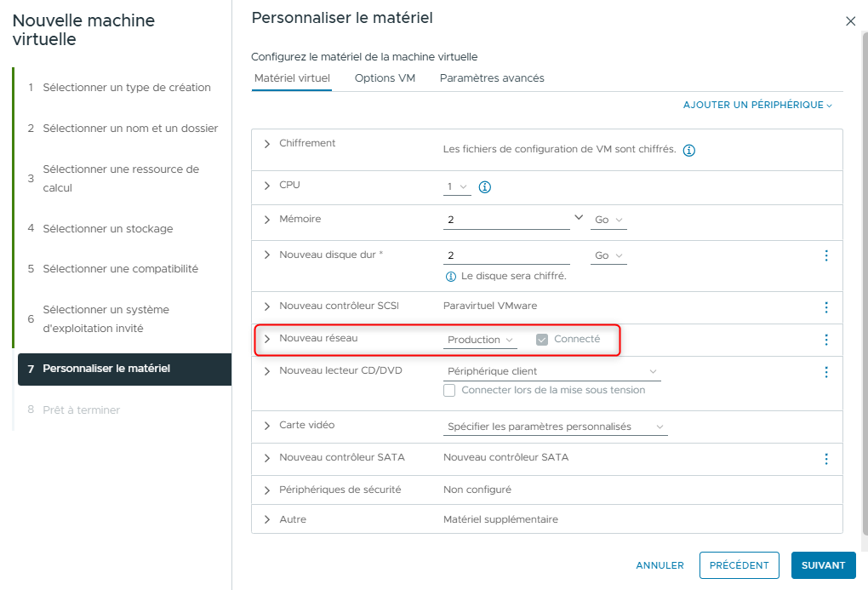Screen dimensions: 868x590
Task: Click the PRÉCÉDENT button
Action: 739,565
